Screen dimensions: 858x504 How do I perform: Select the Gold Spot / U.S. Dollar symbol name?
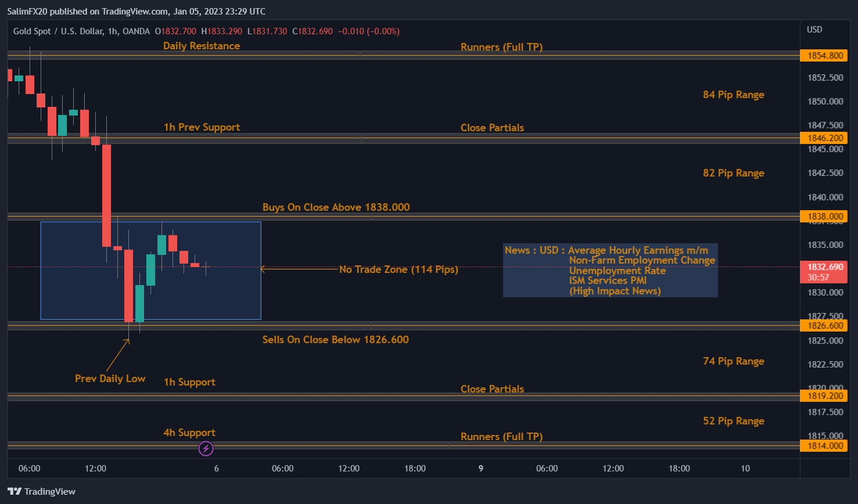click(x=58, y=31)
